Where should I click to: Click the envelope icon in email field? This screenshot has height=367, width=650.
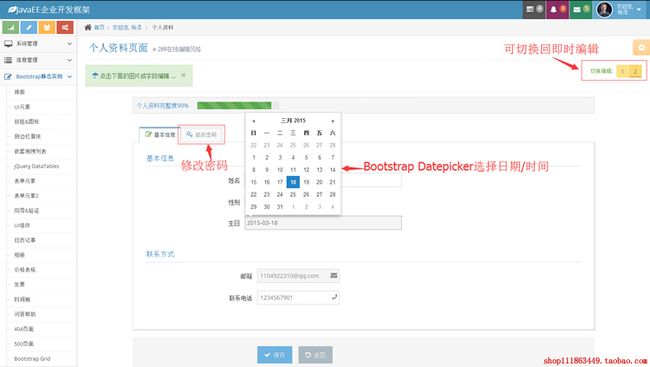(334, 275)
